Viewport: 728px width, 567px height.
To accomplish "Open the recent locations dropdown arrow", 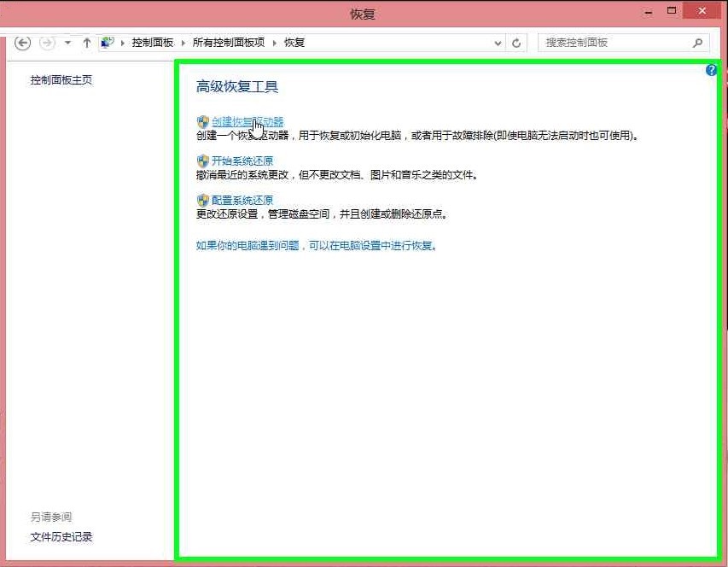I will (67, 43).
